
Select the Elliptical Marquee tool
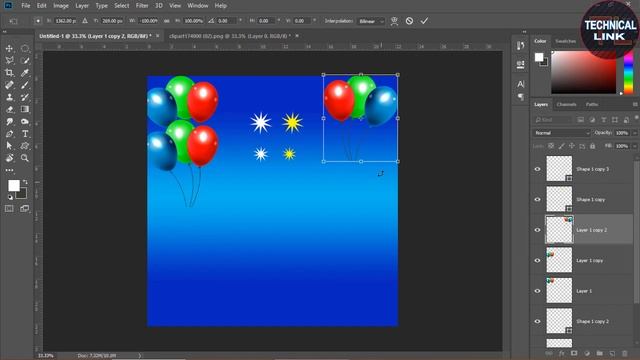point(24,49)
